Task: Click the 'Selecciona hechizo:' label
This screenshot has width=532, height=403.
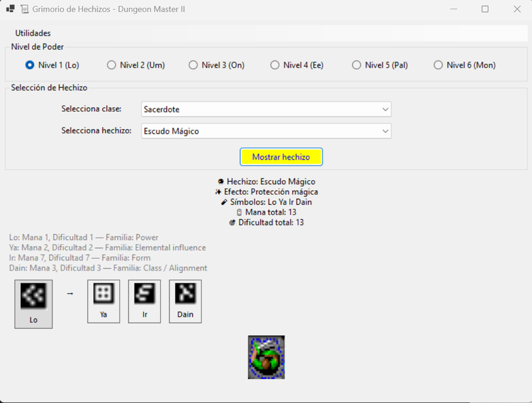Action: (x=96, y=130)
